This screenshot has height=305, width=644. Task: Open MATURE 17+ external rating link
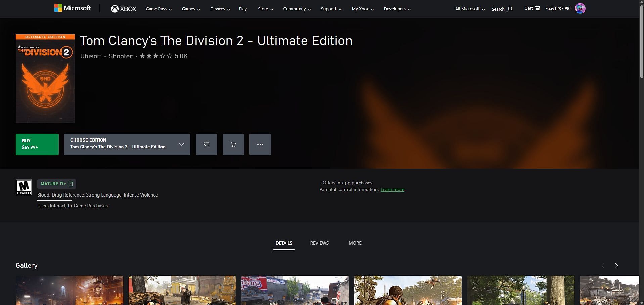tap(57, 184)
